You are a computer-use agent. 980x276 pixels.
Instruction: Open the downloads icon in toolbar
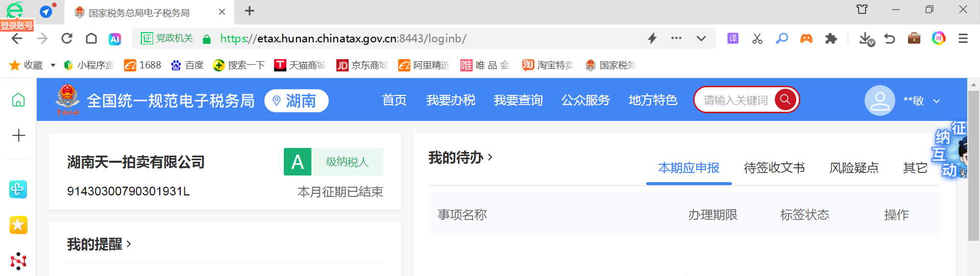tap(866, 39)
